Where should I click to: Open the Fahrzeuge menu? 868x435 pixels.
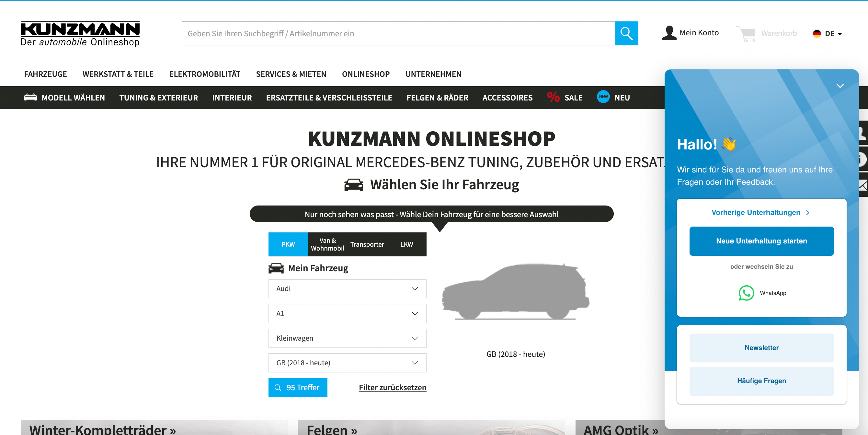[45, 74]
